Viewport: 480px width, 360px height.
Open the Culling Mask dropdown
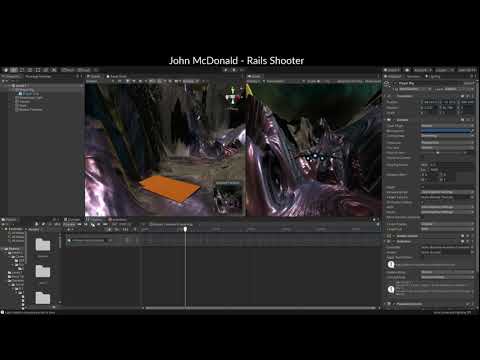coord(447,136)
